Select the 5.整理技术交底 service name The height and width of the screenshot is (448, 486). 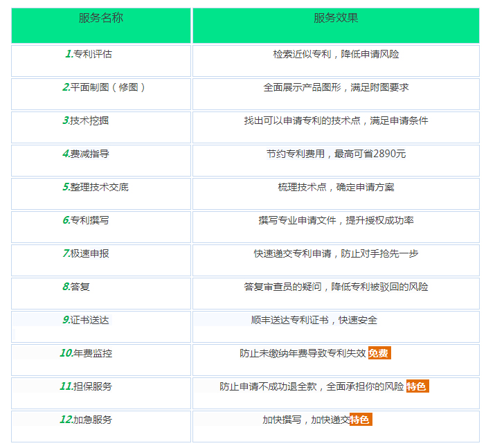coord(96,187)
